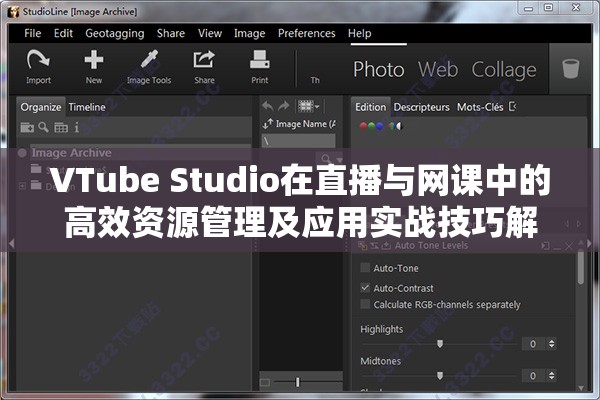Click the Image Name sort label

pyautogui.click(x=306, y=124)
